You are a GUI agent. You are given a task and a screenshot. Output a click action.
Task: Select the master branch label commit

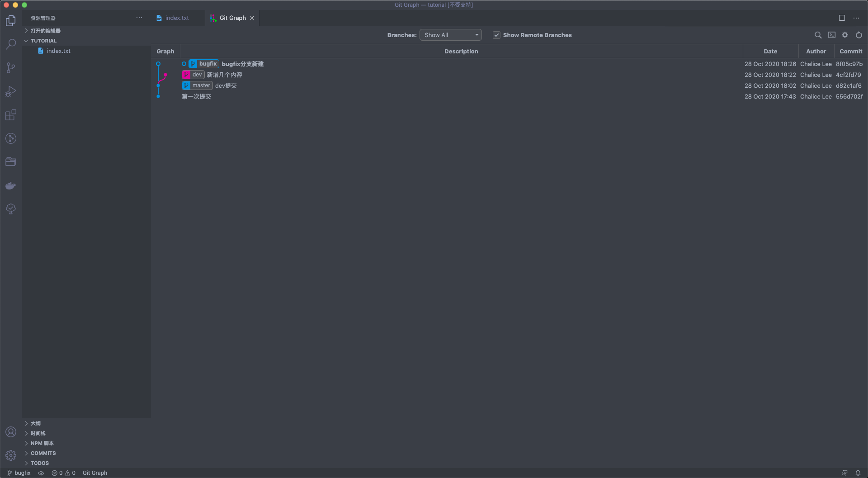198,85
